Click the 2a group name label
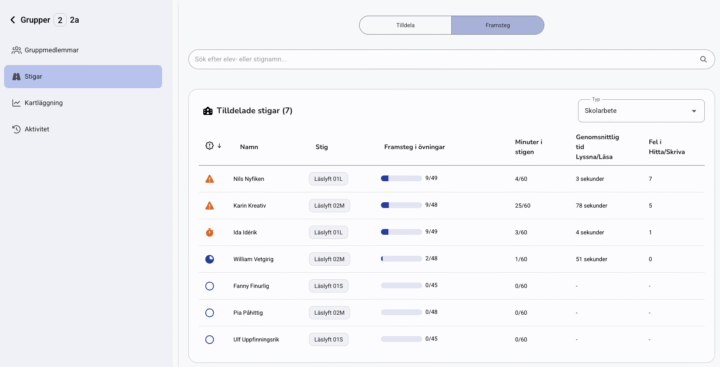The image size is (720, 367). tap(74, 20)
